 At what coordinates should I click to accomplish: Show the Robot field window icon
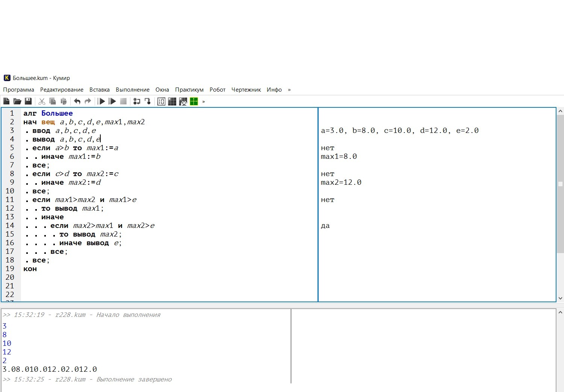172,101
